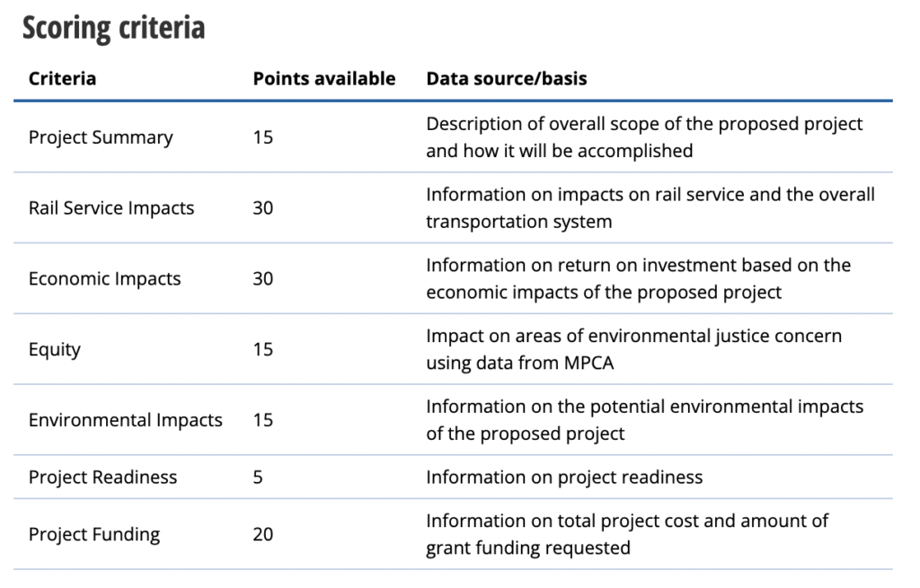The height and width of the screenshot is (588, 920).
Task: Select the Project Summary criteria cell
Action: tap(101, 137)
